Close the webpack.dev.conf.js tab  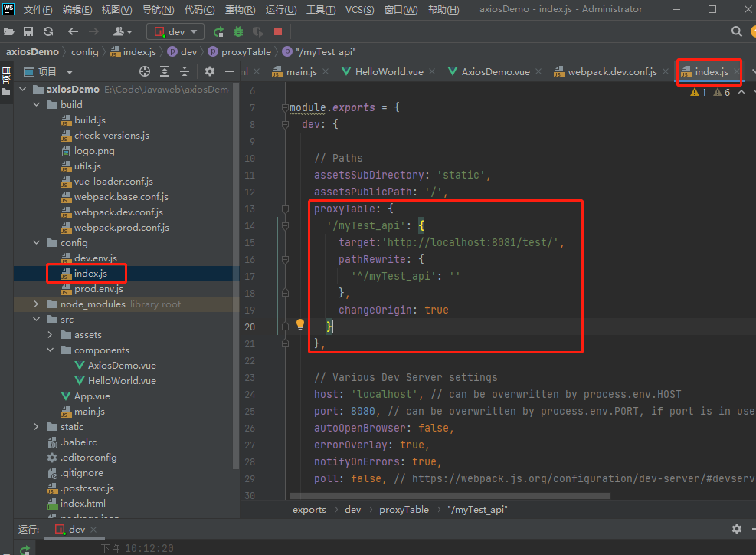click(x=666, y=71)
